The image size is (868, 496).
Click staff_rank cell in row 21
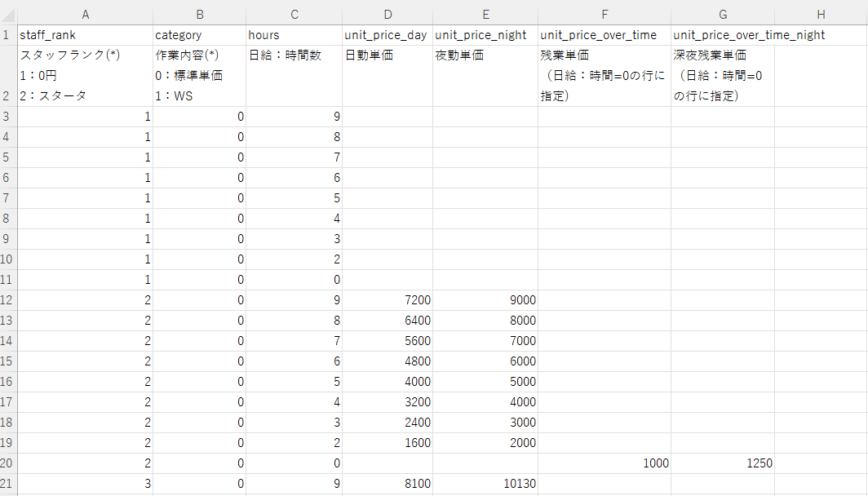click(85, 483)
